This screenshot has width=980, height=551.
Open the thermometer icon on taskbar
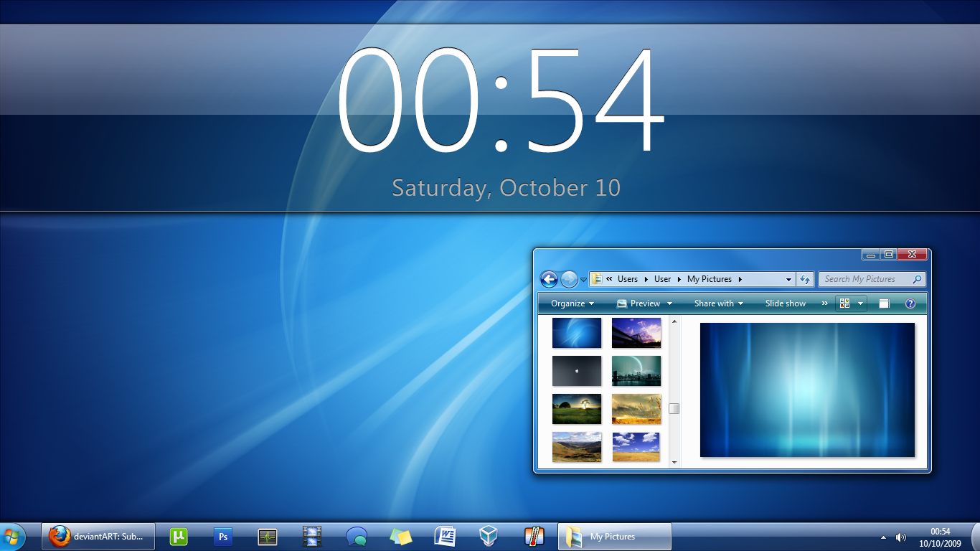tap(534, 536)
